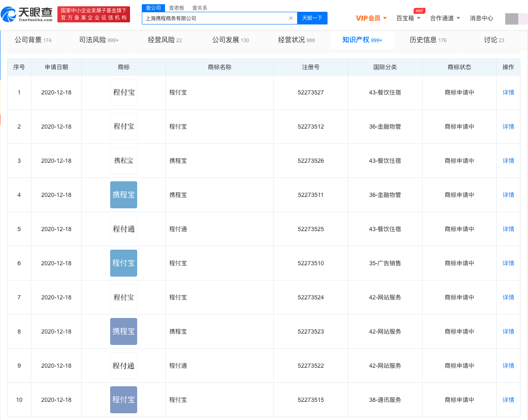Screen dimensions: 528x420
Task: View the blue 携程宝 trademark thumbnail
Action: pyautogui.click(x=123, y=194)
